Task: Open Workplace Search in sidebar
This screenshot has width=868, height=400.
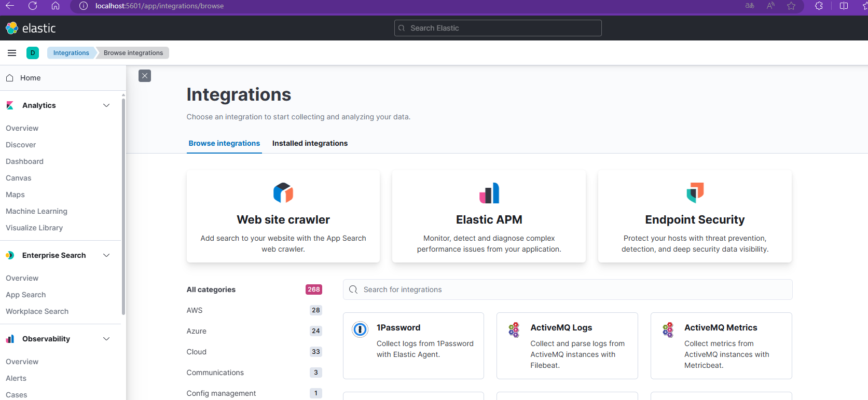Action: pyautogui.click(x=37, y=311)
